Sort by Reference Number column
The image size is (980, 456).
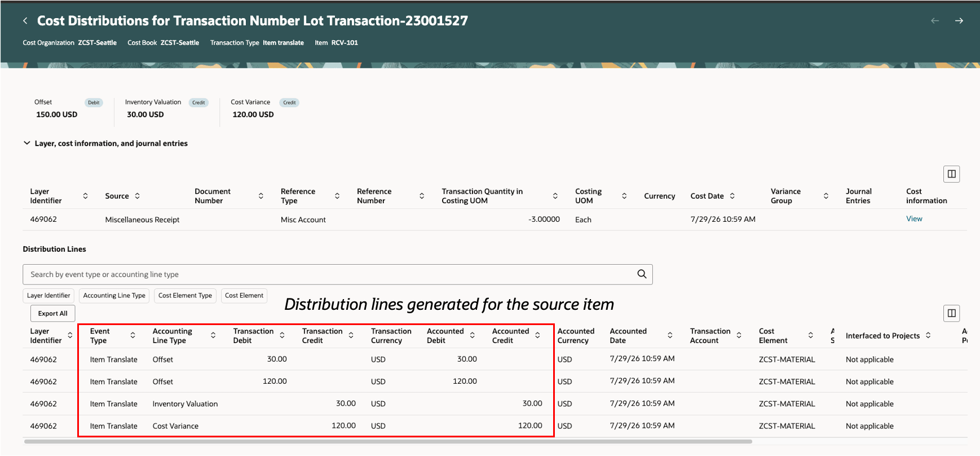point(422,196)
